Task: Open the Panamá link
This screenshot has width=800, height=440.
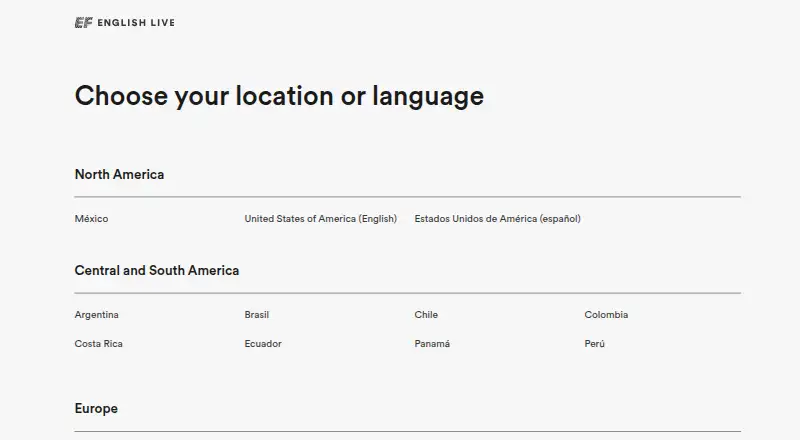Action: 432,344
